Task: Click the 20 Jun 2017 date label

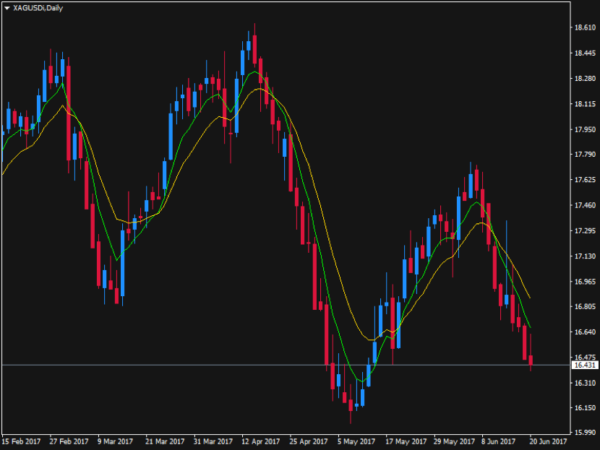Action: (548, 442)
